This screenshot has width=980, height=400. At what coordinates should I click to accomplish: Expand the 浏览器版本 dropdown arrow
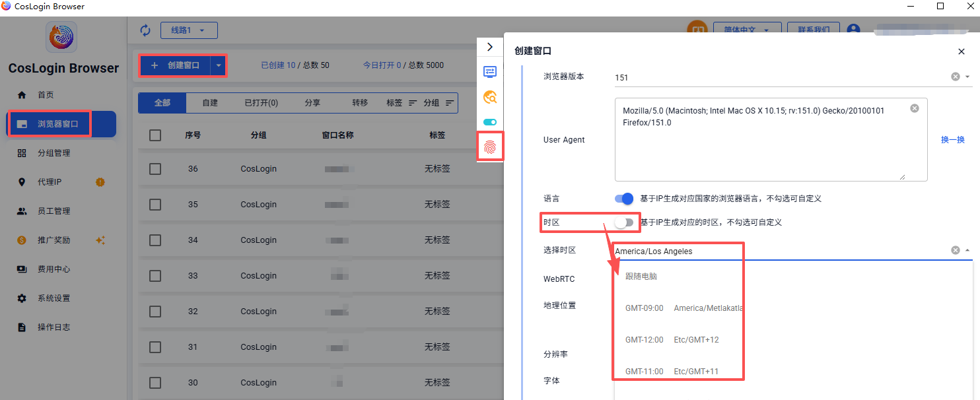(967, 77)
